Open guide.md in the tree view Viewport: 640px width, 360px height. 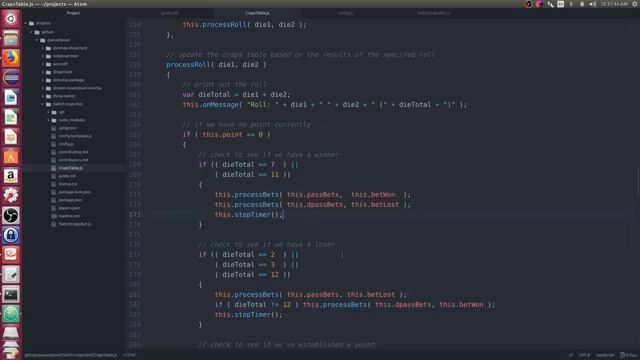(x=67, y=176)
